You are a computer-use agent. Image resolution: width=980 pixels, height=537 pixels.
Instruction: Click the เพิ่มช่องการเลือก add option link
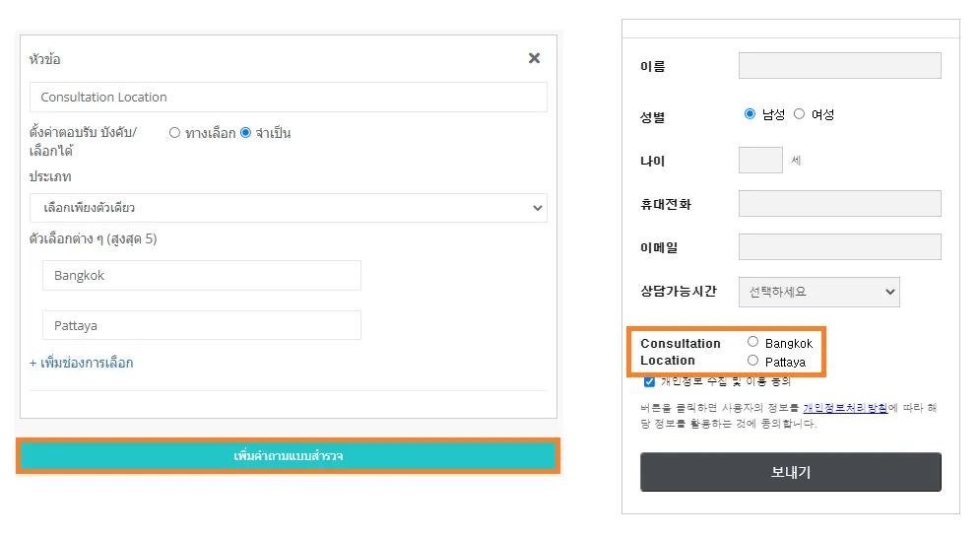pyautogui.click(x=82, y=363)
